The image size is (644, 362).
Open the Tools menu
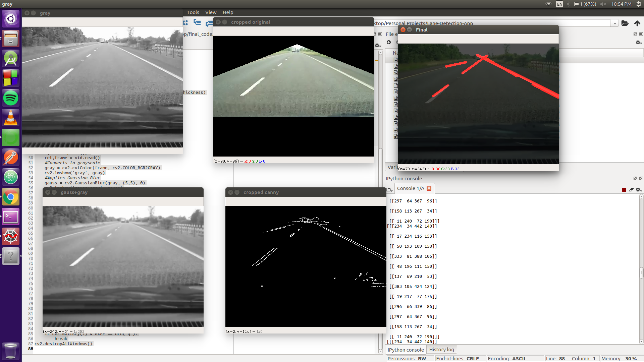pos(193,12)
